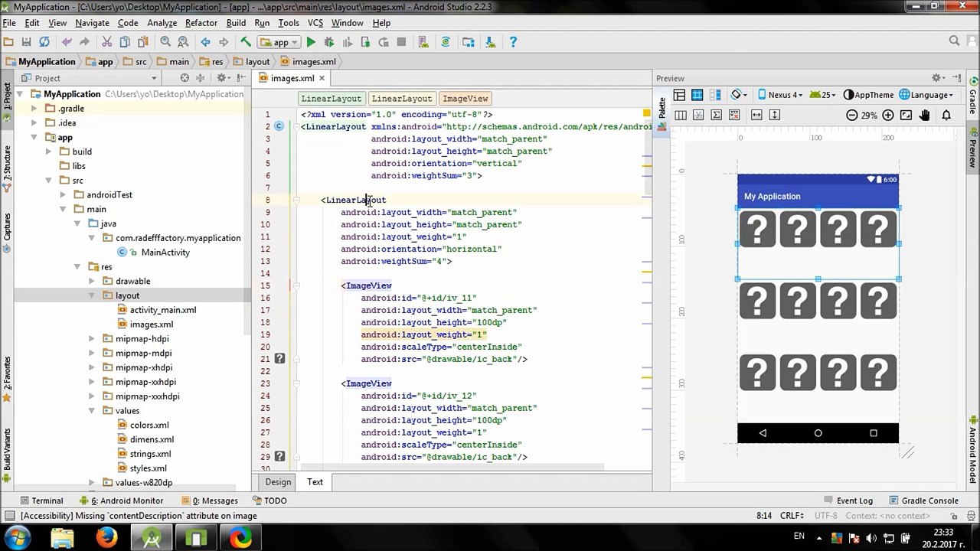This screenshot has height=551, width=980.
Task: Open the Event Log
Action: [848, 500]
